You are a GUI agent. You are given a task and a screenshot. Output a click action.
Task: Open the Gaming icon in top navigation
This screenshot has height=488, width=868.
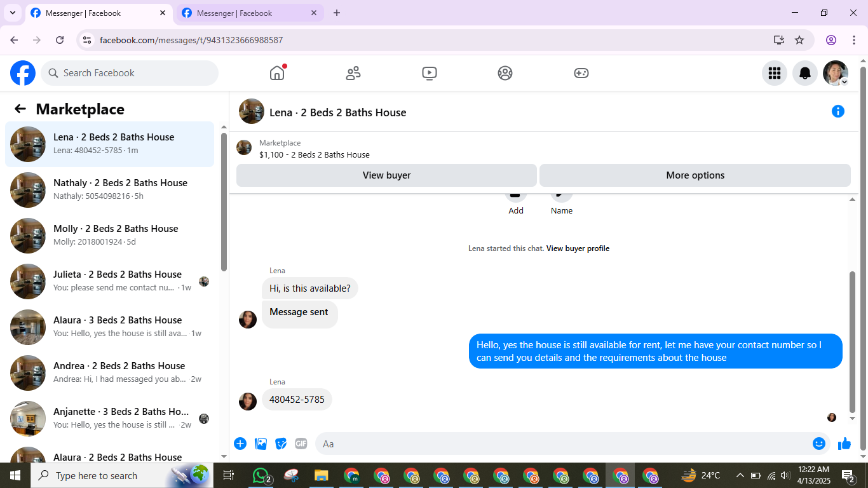click(x=581, y=73)
